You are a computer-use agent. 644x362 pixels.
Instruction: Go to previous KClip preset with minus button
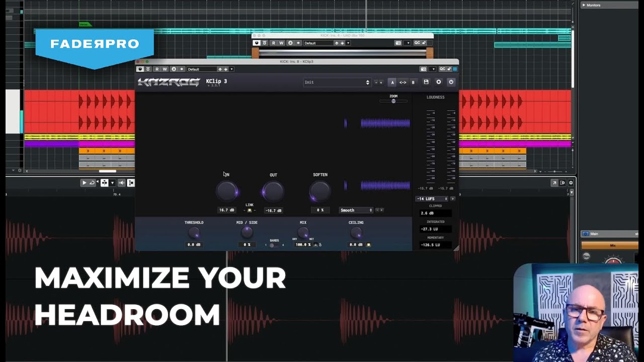(376, 82)
